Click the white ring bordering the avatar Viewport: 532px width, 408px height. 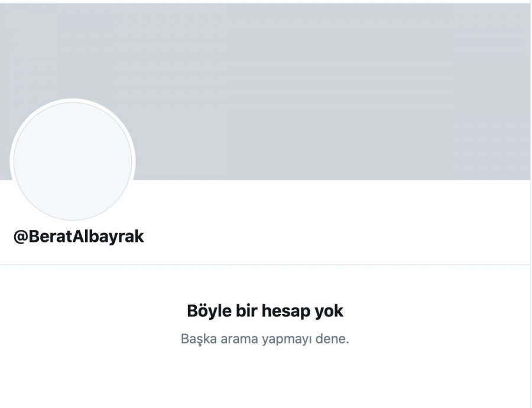click(x=73, y=101)
